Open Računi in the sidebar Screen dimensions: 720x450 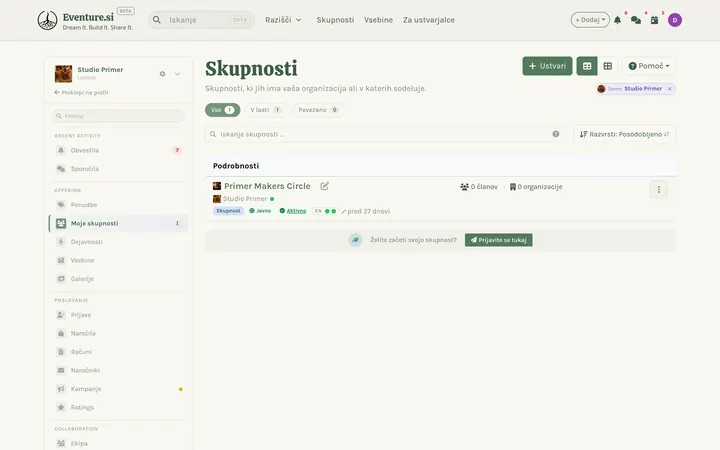point(118,352)
